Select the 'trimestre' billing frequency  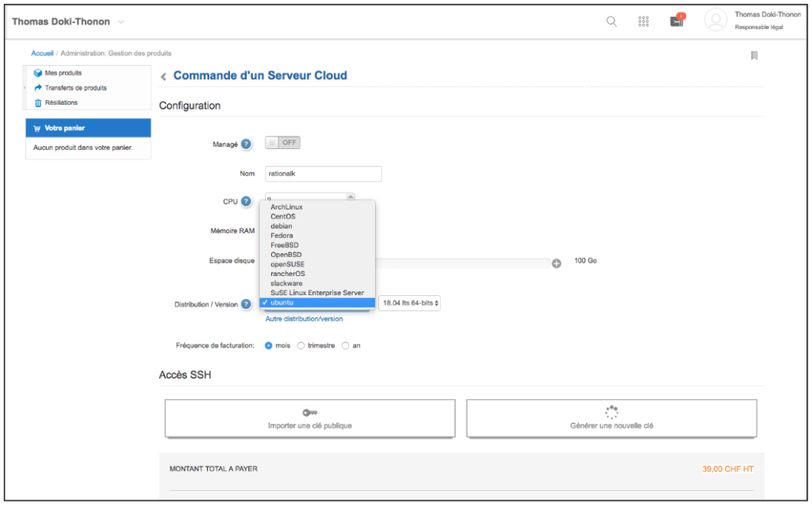(x=301, y=345)
